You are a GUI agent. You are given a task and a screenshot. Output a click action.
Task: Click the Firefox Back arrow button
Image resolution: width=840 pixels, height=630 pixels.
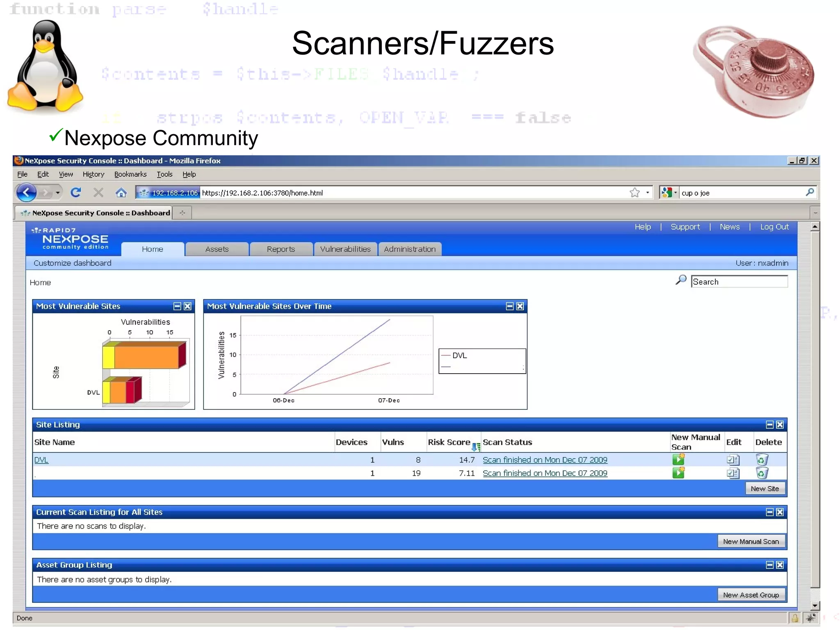(x=26, y=192)
